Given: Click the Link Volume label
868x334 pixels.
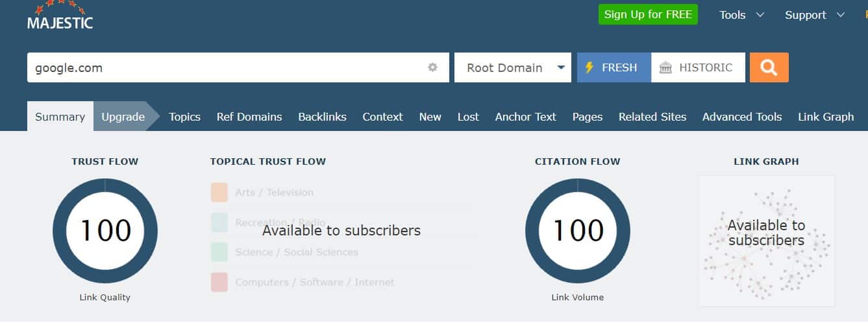Looking at the screenshot, I should pyautogui.click(x=578, y=298).
